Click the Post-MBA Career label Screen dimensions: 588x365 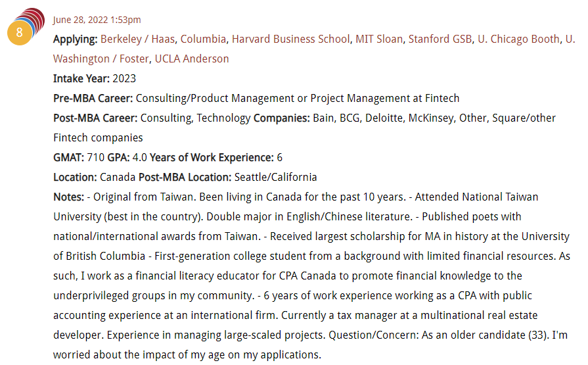tap(95, 118)
